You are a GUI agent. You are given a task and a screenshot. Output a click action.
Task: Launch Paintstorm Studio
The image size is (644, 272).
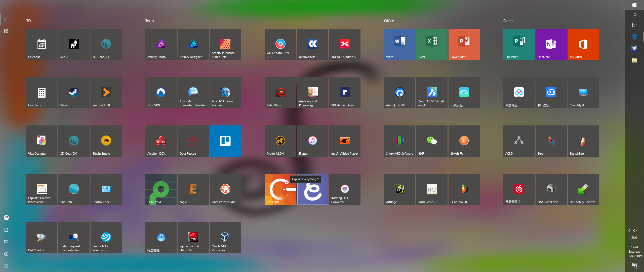coord(225,189)
